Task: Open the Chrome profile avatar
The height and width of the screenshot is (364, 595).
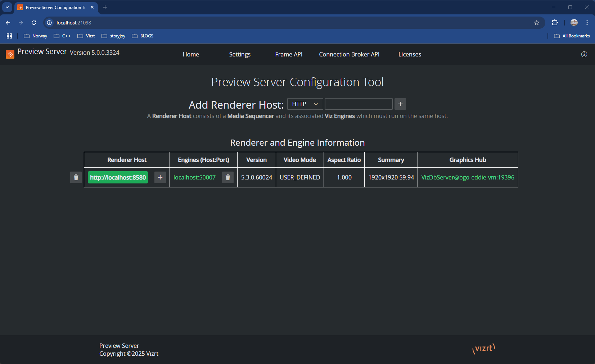Action: point(574,23)
